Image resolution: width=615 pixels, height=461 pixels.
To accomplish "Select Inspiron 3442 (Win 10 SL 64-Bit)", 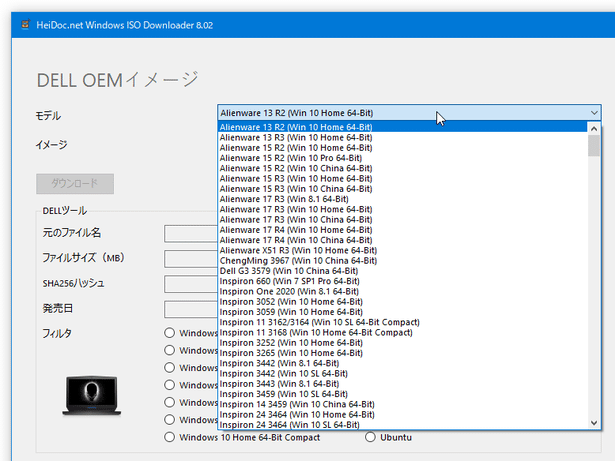I will 402,373.
